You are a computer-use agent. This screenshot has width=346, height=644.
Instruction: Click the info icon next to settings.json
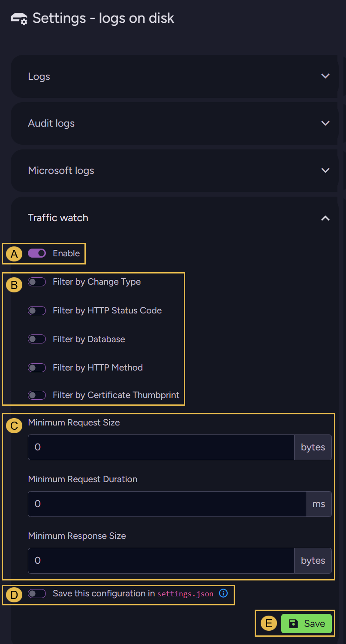[x=223, y=594]
